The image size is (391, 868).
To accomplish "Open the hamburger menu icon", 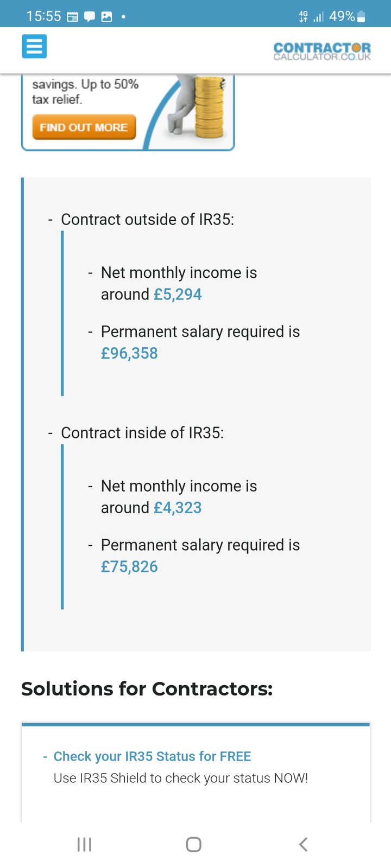I will pyautogui.click(x=34, y=46).
